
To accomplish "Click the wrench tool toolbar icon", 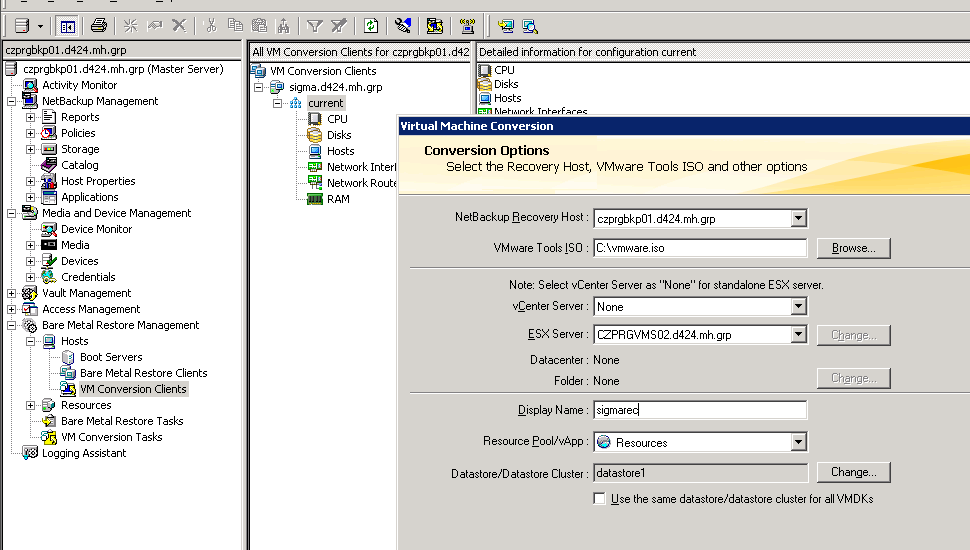I will tap(403, 25).
